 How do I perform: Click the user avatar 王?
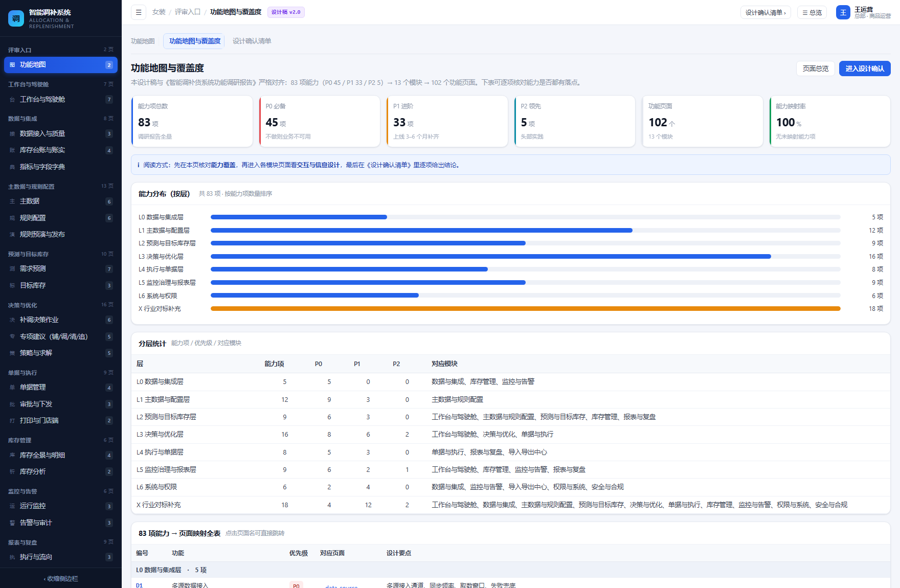843,12
